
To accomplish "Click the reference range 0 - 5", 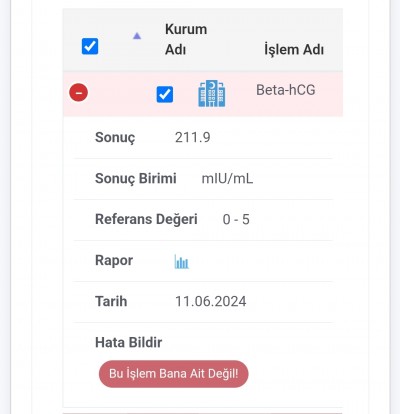I will (x=236, y=219).
